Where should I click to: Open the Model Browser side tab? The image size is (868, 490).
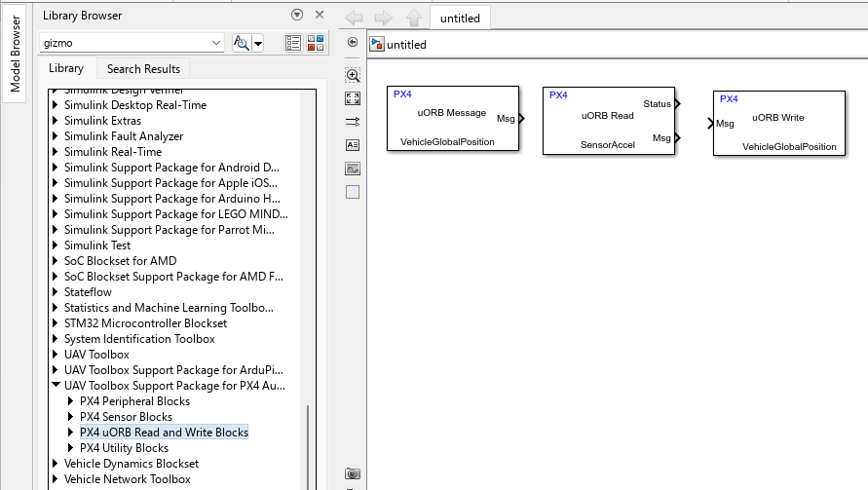click(x=15, y=54)
